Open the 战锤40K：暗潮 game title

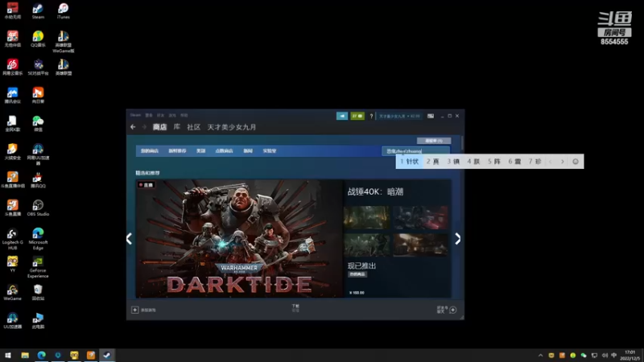(375, 191)
